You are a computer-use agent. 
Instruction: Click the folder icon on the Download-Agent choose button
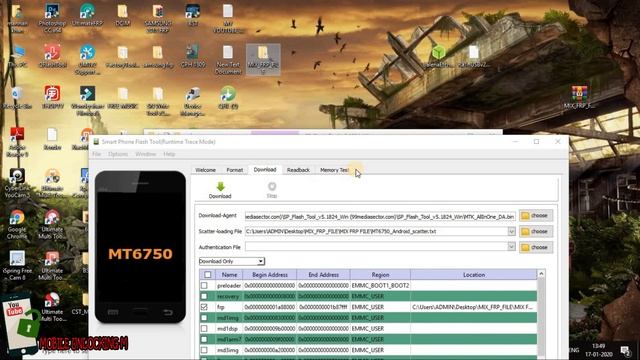pyautogui.click(x=525, y=216)
